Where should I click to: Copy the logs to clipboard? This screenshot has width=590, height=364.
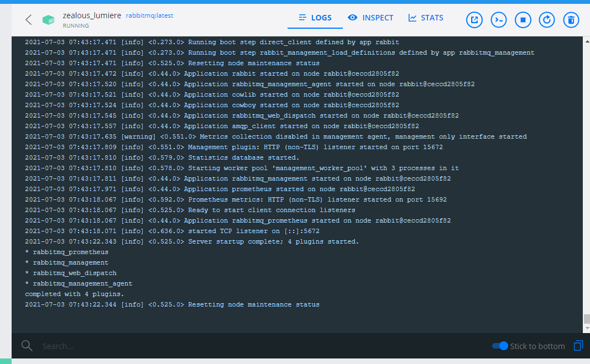click(578, 346)
